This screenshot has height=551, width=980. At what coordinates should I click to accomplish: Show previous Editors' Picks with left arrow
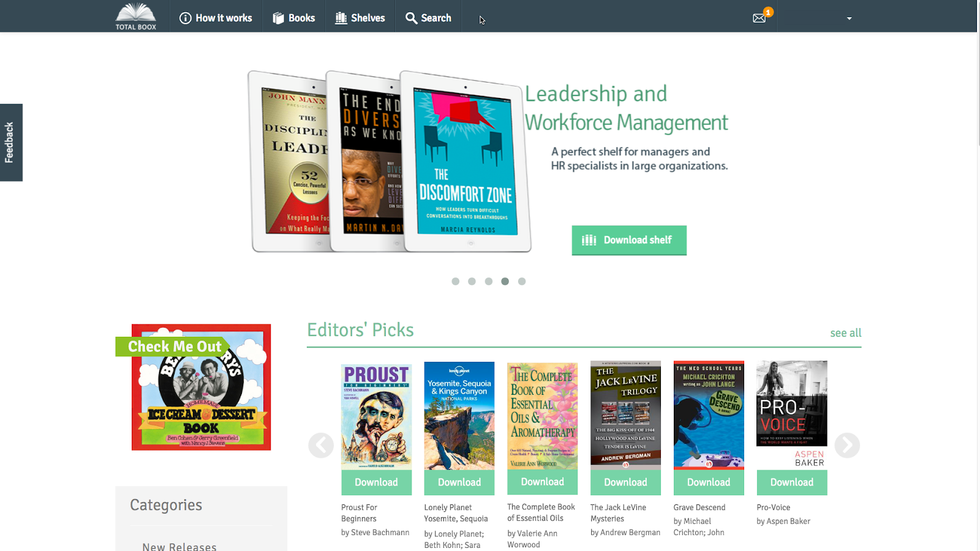pyautogui.click(x=321, y=445)
